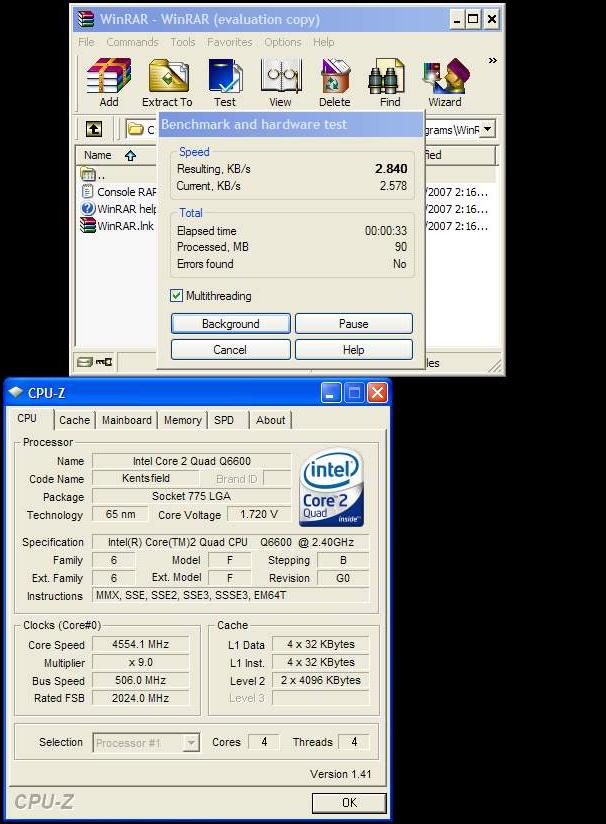Maximize the WinRAR window

click(473, 19)
